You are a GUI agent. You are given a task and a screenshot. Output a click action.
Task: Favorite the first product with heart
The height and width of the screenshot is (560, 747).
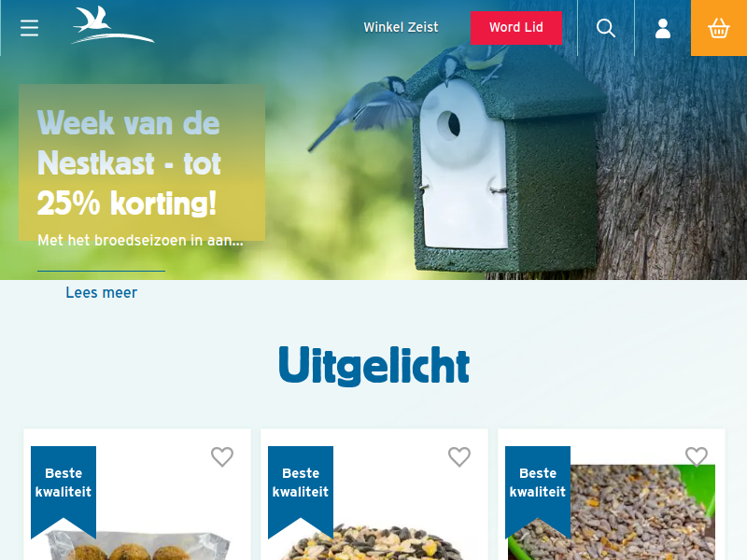222,457
